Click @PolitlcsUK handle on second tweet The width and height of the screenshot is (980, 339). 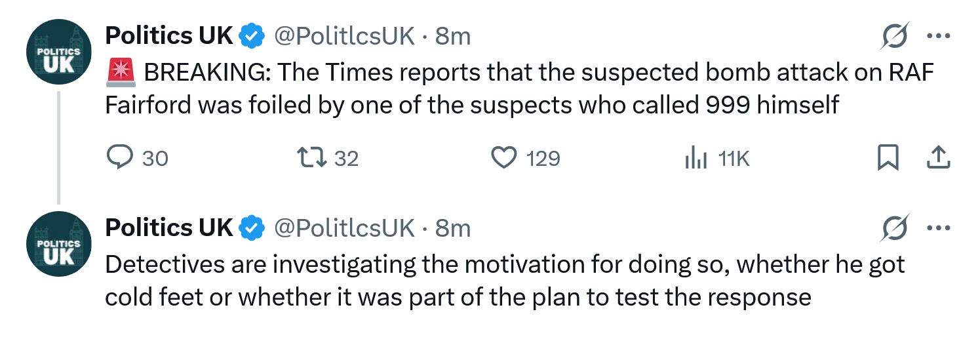[343, 228]
